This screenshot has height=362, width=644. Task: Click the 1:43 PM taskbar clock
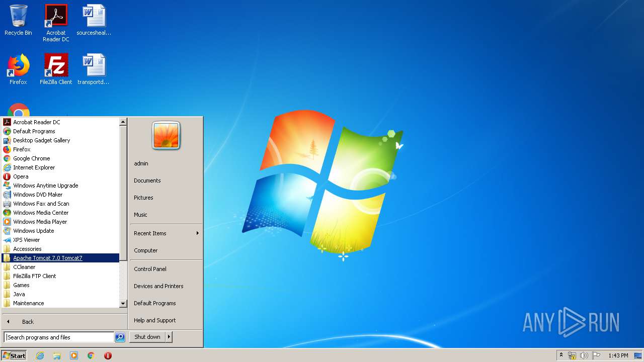(618, 355)
